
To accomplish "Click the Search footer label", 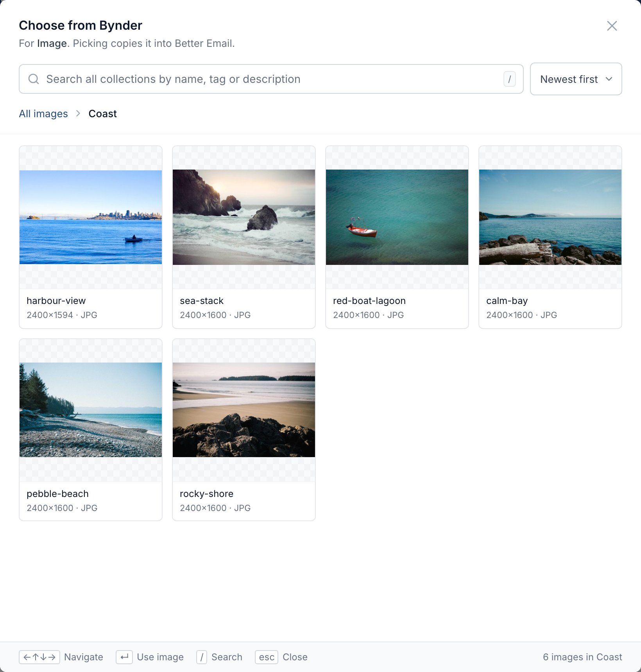I will 227,657.
